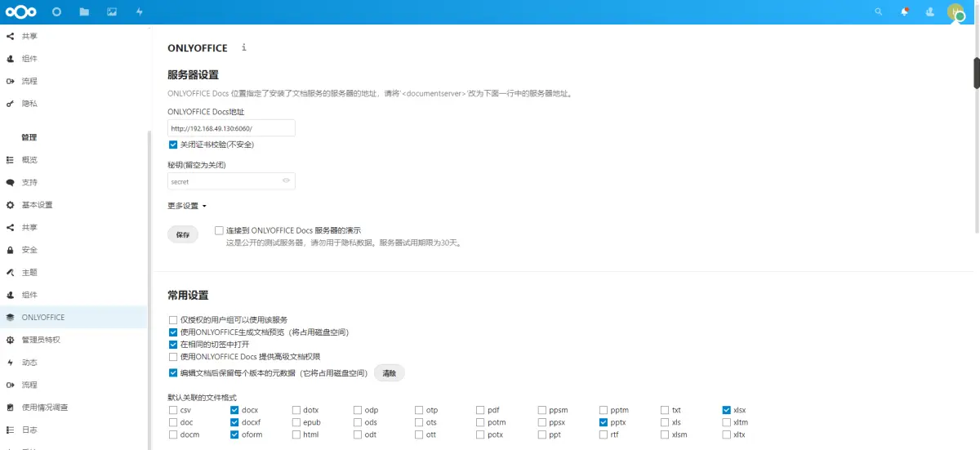Uncheck the docxf file format checkbox

[x=235, y=422]
